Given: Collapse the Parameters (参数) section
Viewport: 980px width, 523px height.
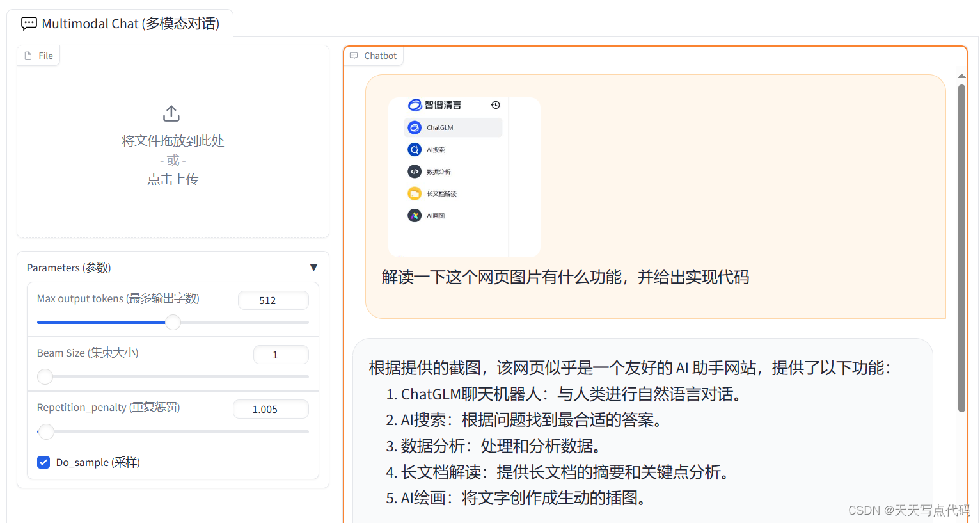Looking at the screenshot, I should [313, 268].
